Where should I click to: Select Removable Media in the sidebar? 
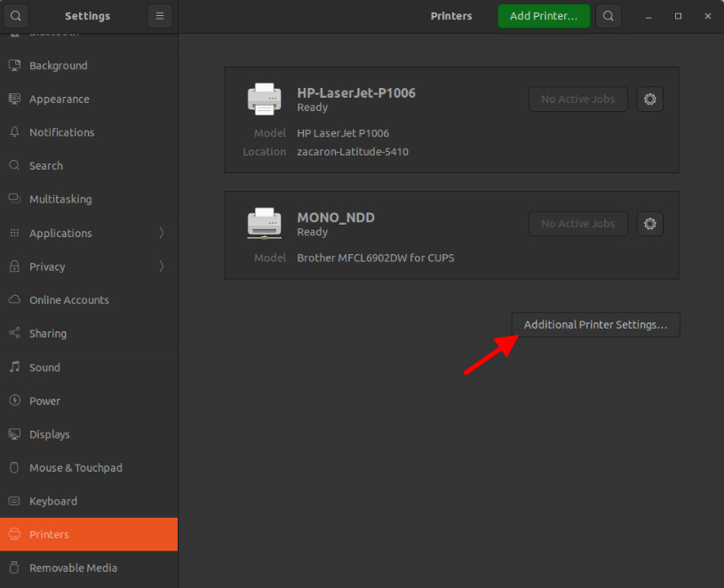pos(73,568)
